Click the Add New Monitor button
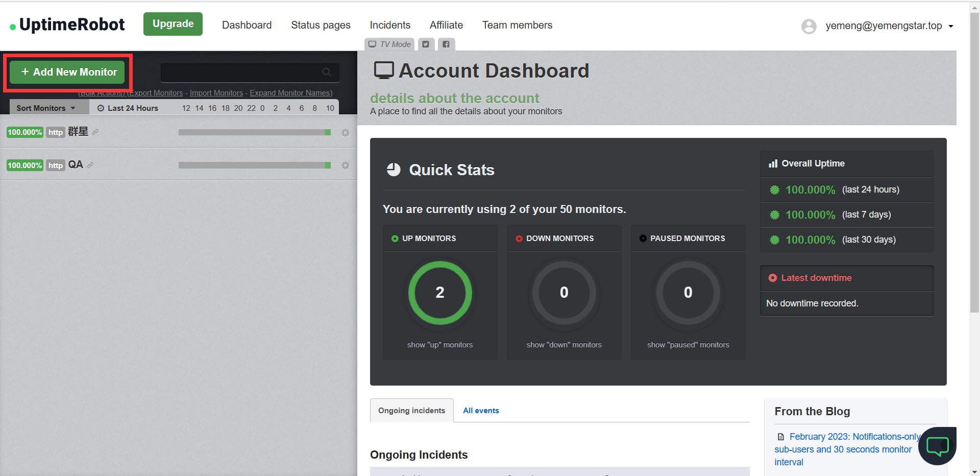This screenshot has width=980, height=476. coord(68,73)
